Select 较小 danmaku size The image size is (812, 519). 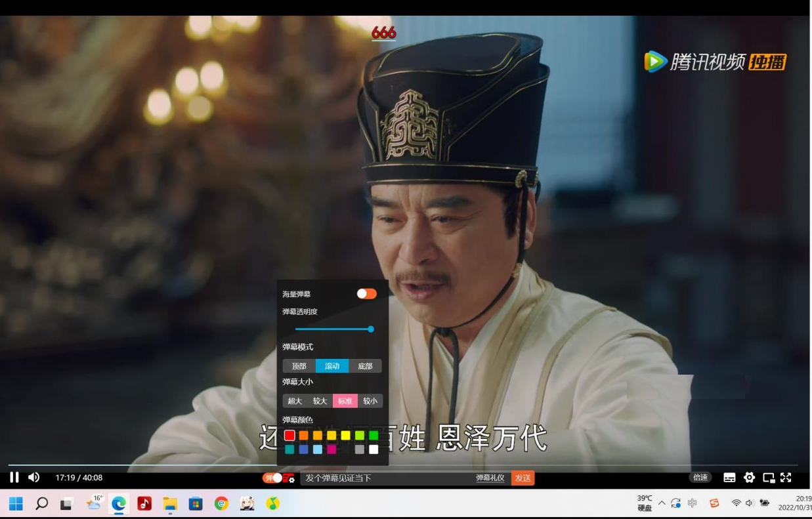[x=370, y=401]
